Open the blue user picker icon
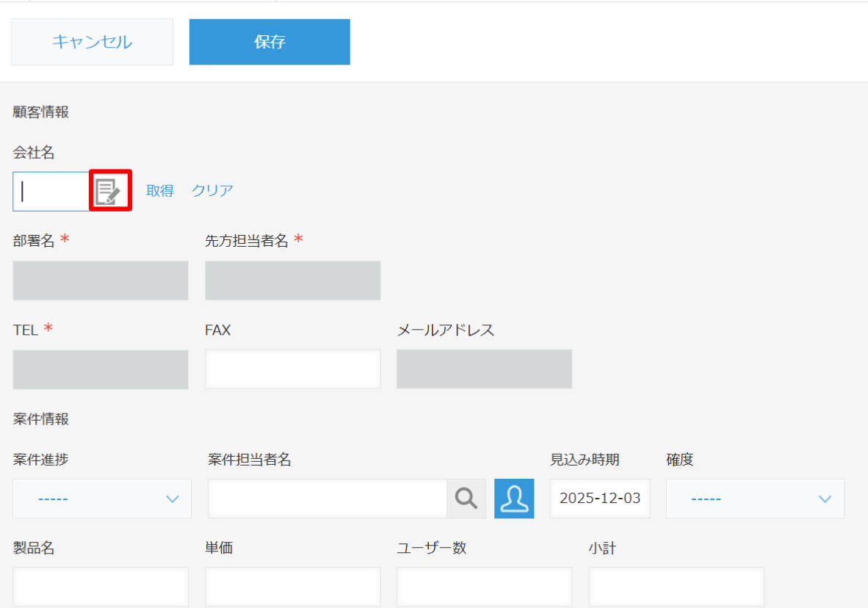This screenshot has width=868, height=608. pyautogui.click(x=514, y=499)
